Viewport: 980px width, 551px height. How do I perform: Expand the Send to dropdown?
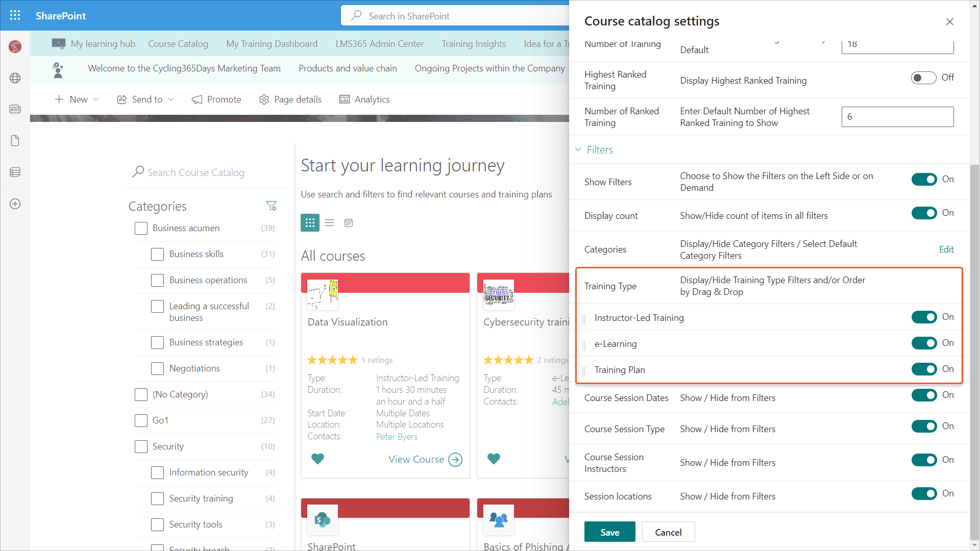point(146,99)
